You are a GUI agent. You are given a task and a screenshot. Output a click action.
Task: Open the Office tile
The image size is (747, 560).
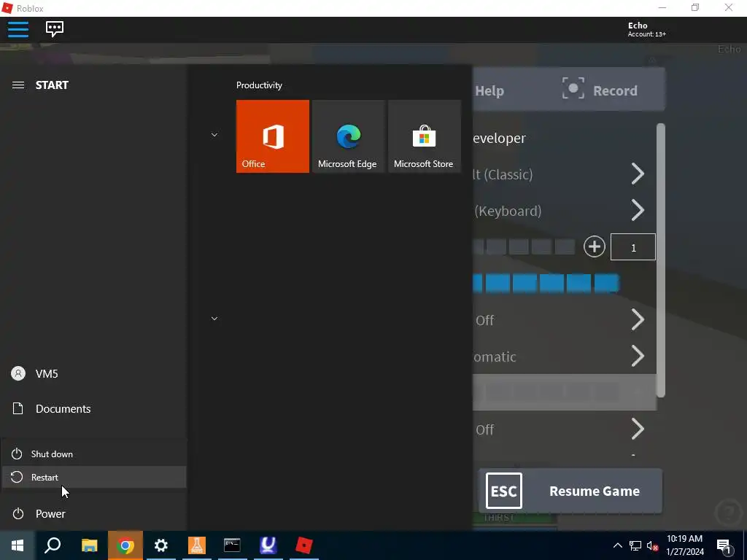(x=273, y=136)
